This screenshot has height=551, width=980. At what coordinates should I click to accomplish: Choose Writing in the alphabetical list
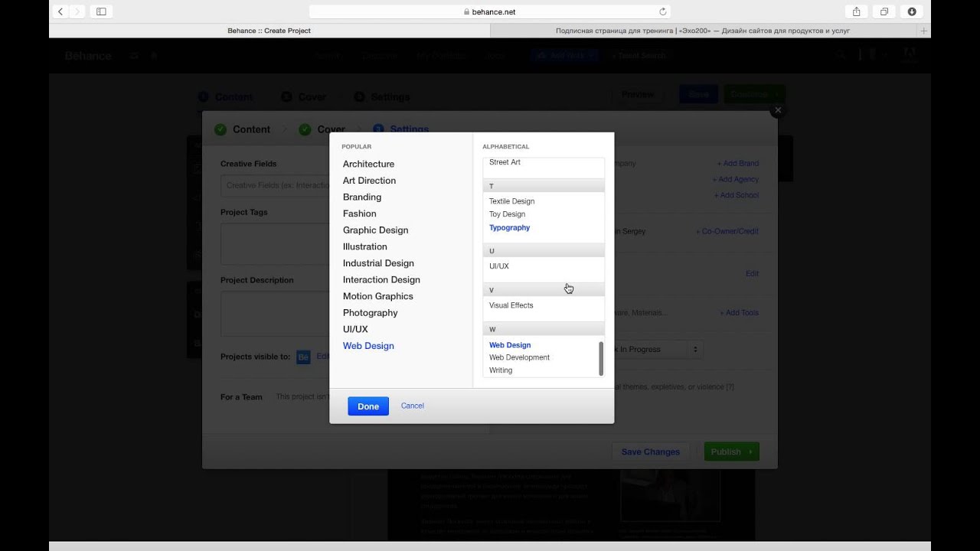pyautogui.click(x=501, y=370)
